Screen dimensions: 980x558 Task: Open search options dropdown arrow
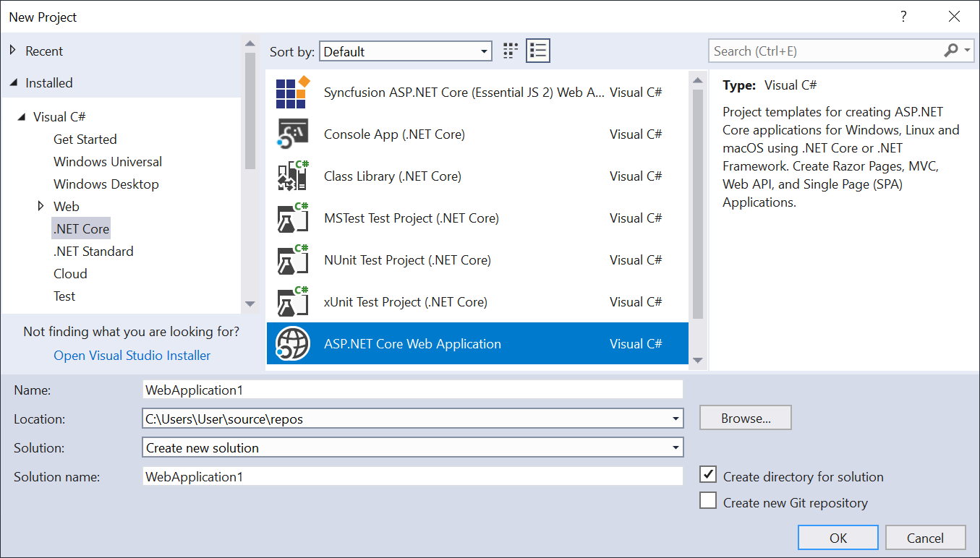968,51
